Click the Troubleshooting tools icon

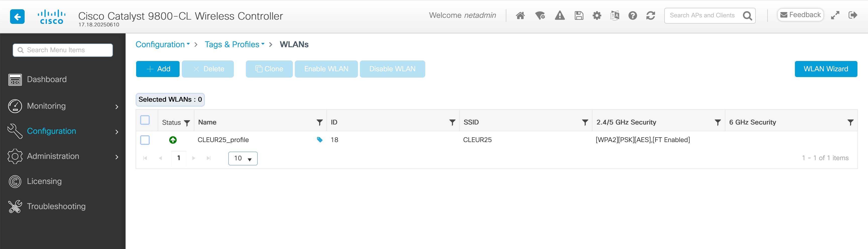point(15,207)
